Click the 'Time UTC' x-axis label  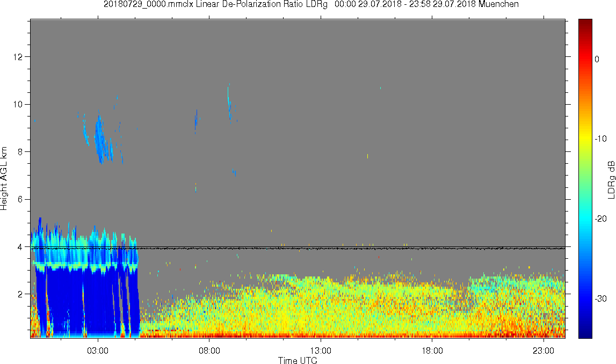298,360
